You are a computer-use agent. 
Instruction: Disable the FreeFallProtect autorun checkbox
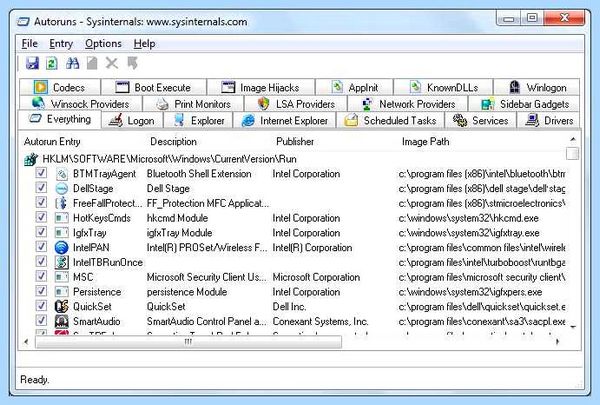click(41, 202)
